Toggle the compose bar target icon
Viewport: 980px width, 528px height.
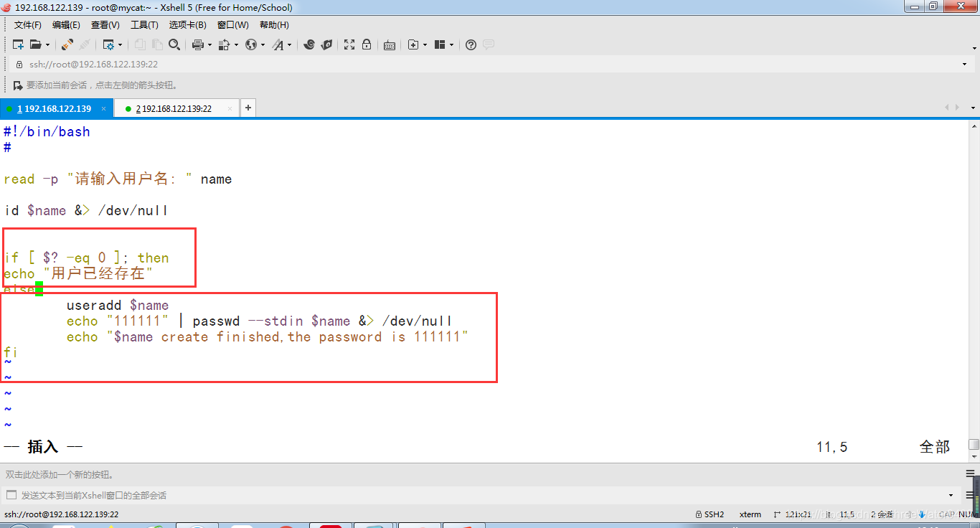[x=11, y=495]
